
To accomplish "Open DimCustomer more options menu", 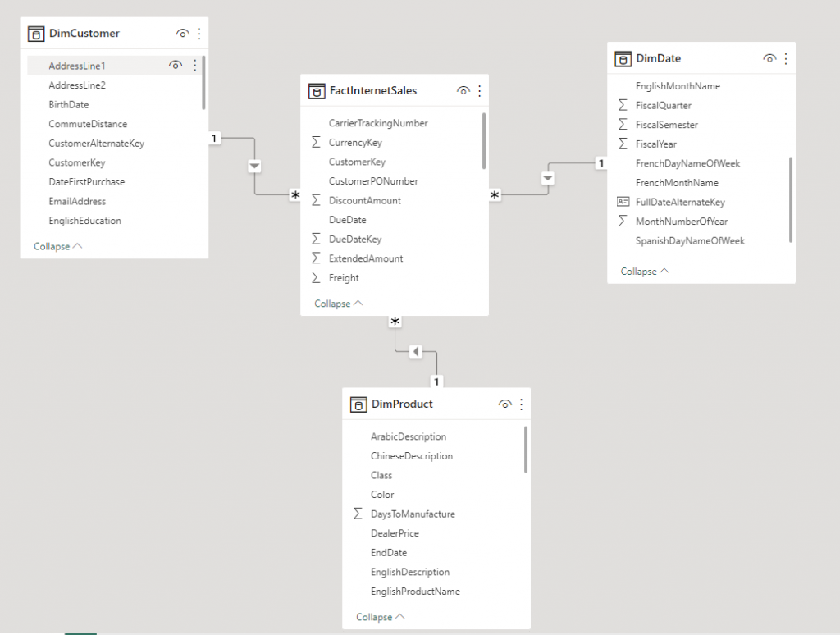I will click(199, 34).
